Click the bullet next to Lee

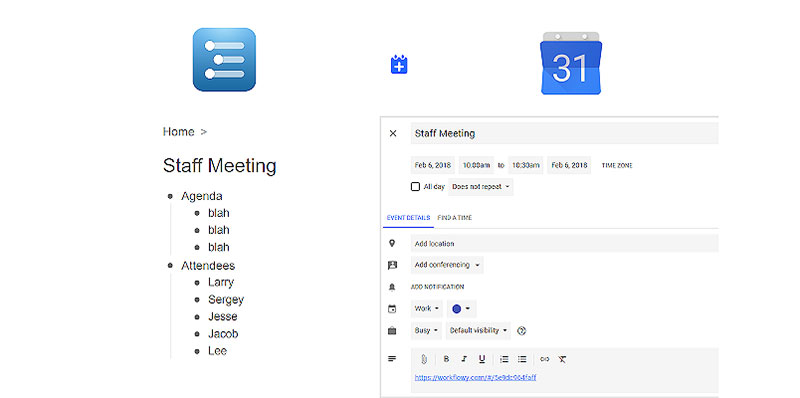coord(197,351)
